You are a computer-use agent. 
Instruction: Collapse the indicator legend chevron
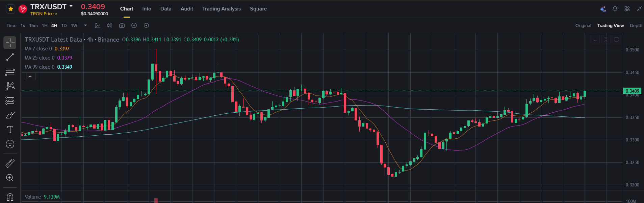point(30,76)
